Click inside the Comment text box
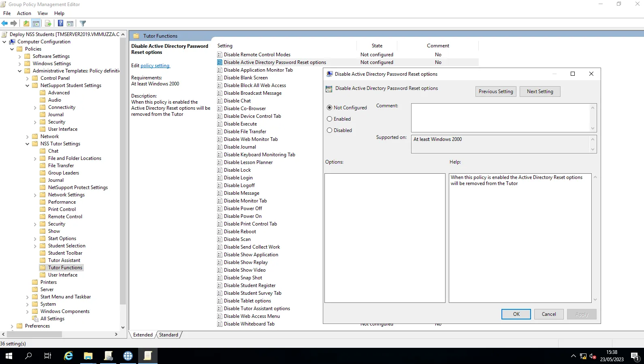Screen dimensions: 644x364 pyautogui.click(x=500, y=117)
